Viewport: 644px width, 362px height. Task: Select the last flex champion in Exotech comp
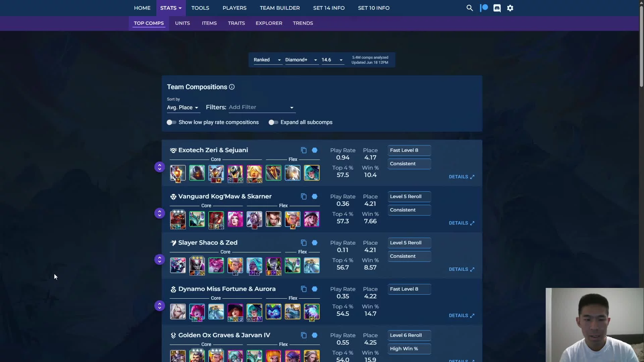tap(312, 173)
